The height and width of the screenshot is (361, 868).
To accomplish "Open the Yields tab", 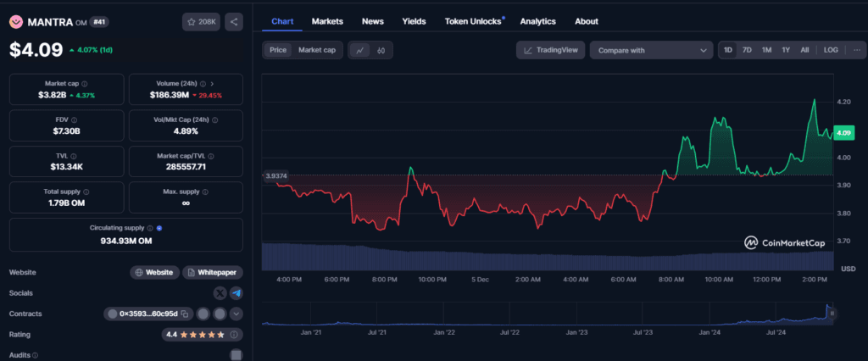I will 414,21.
